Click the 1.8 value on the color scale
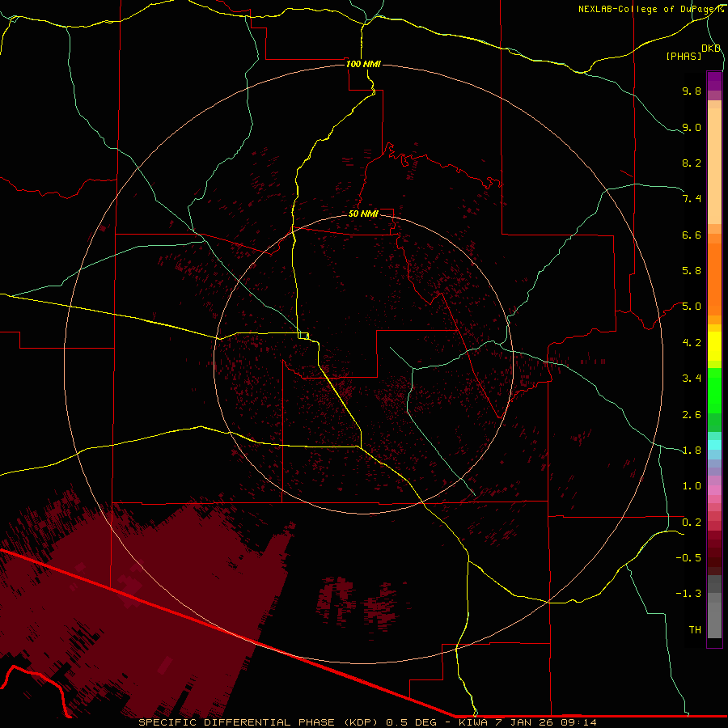728x728 pixels. pos(692,451)
